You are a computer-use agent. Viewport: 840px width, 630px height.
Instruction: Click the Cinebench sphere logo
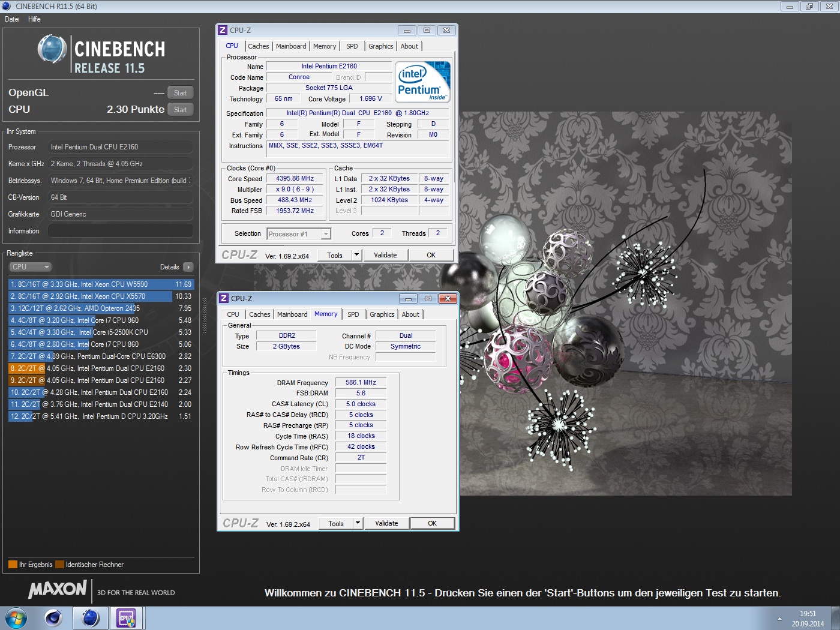pyautogui.click(x=52, y=49)
